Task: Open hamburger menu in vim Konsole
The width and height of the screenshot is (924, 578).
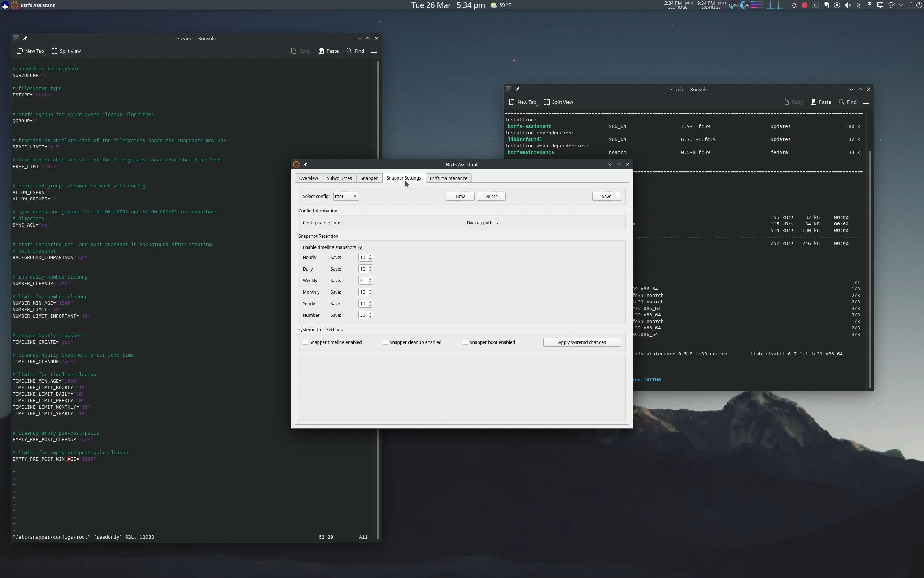Action: point(374,51)
